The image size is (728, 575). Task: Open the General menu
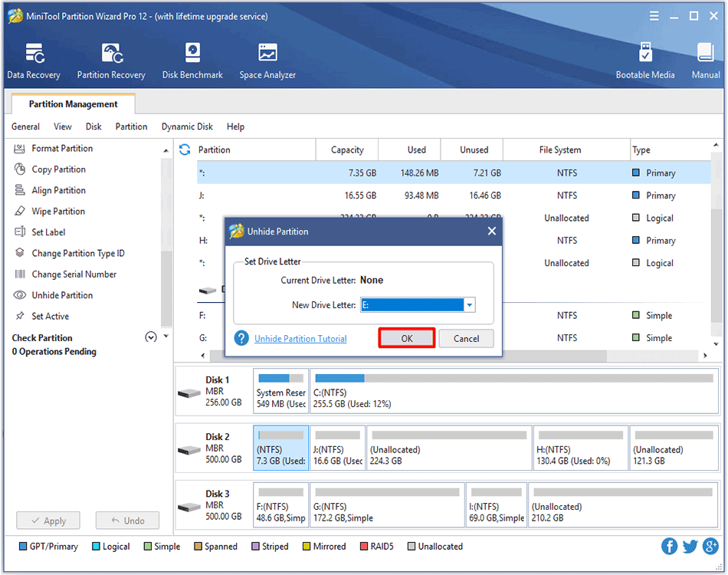[25, 127]
